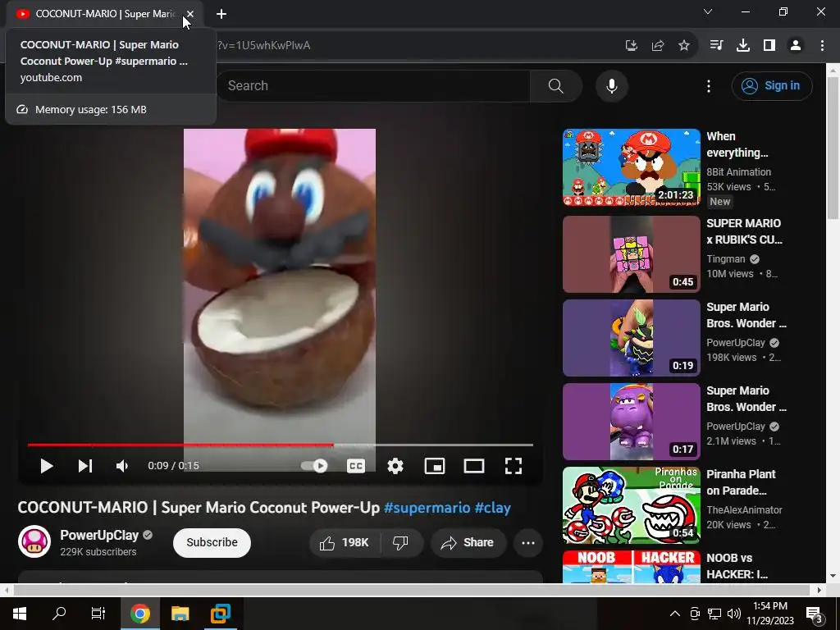840x630 pixels.
Task: Open Piranha Plant on Parade video
Action: tap(632, 505)
